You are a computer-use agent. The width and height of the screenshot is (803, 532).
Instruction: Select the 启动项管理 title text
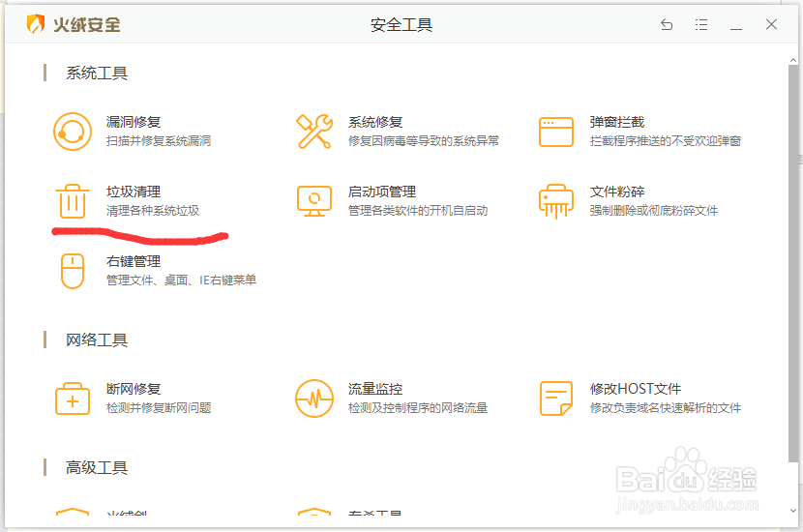point(381,192)
